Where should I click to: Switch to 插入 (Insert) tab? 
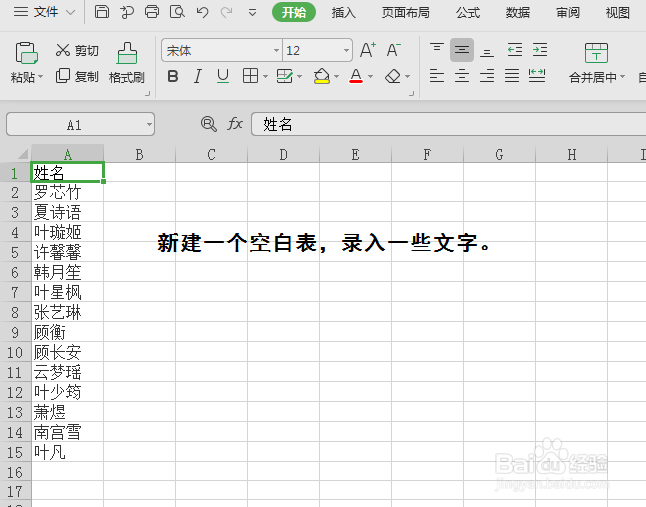point(344,12)
